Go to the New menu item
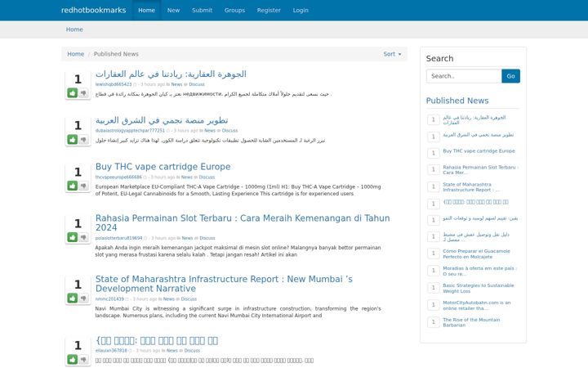This screenshot has height=368, width=588. coord(173,10)
